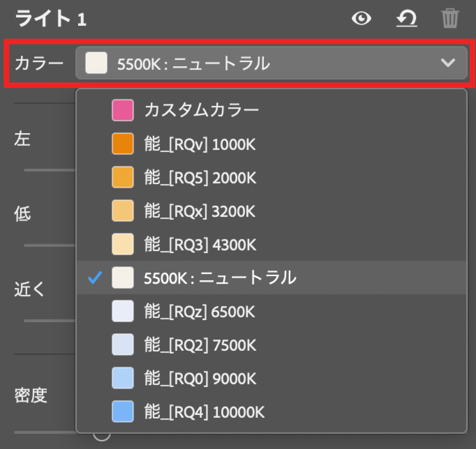Click the 密度 label
Screen dimensions: 476x449
click(x=31, y=395)
